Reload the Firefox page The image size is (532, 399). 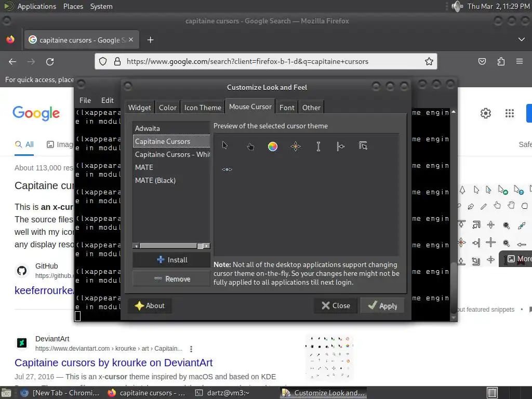[50, 62]
